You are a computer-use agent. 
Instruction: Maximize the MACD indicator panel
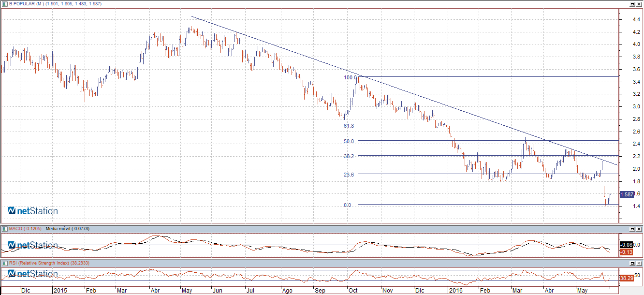point(632,228)
